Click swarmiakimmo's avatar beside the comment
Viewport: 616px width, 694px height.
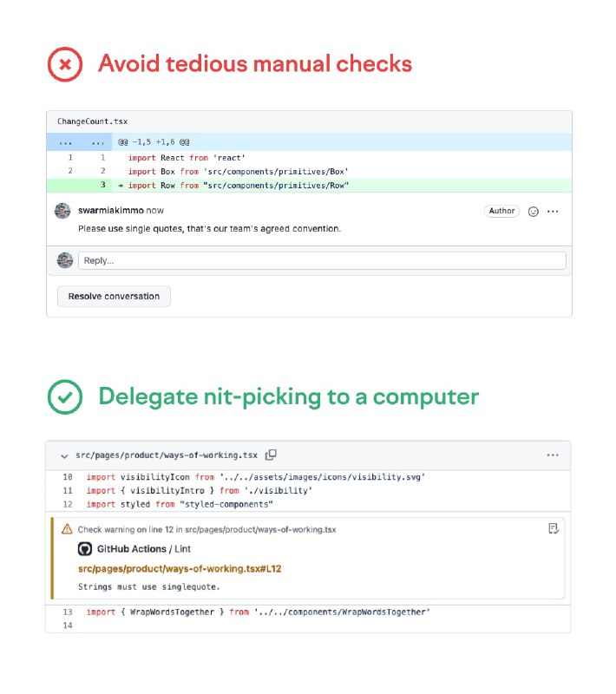(63, 211)
